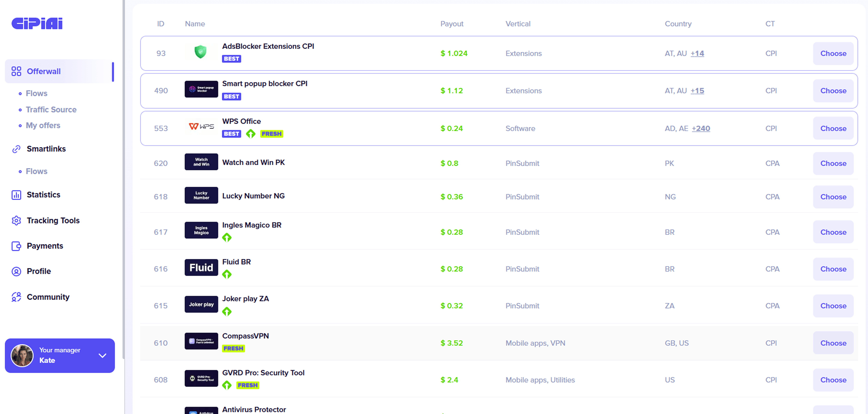Click the Antivirus Protector offer name
This screenshot has width=868, height=414.
pyautogui.click(x=254, y=409)
